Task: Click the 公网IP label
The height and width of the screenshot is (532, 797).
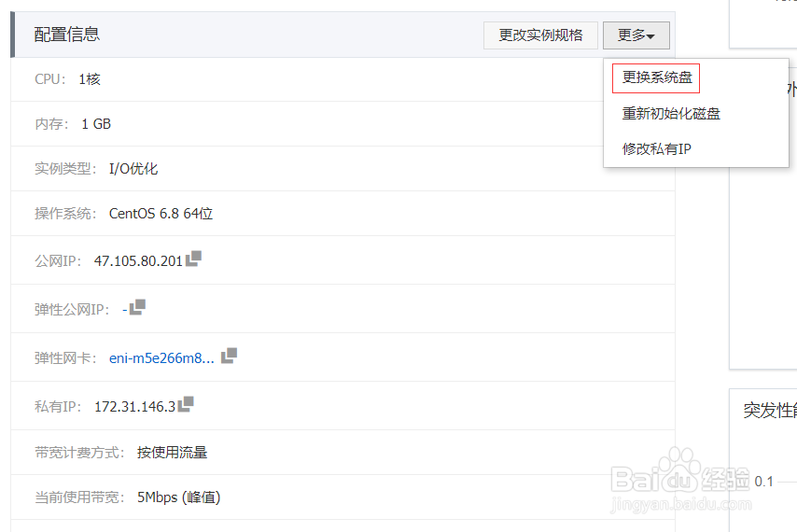Action: pyautogui.click(x=58, y=261)
